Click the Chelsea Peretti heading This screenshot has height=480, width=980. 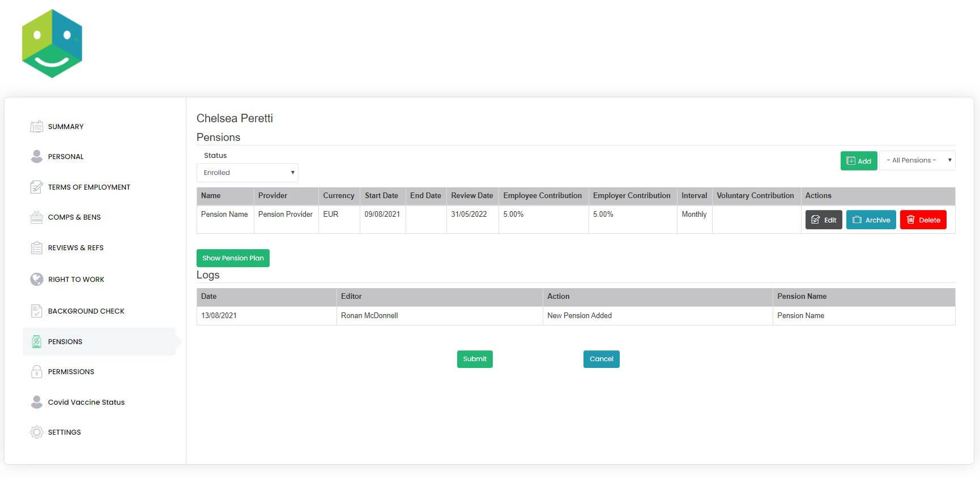[235, 118]
